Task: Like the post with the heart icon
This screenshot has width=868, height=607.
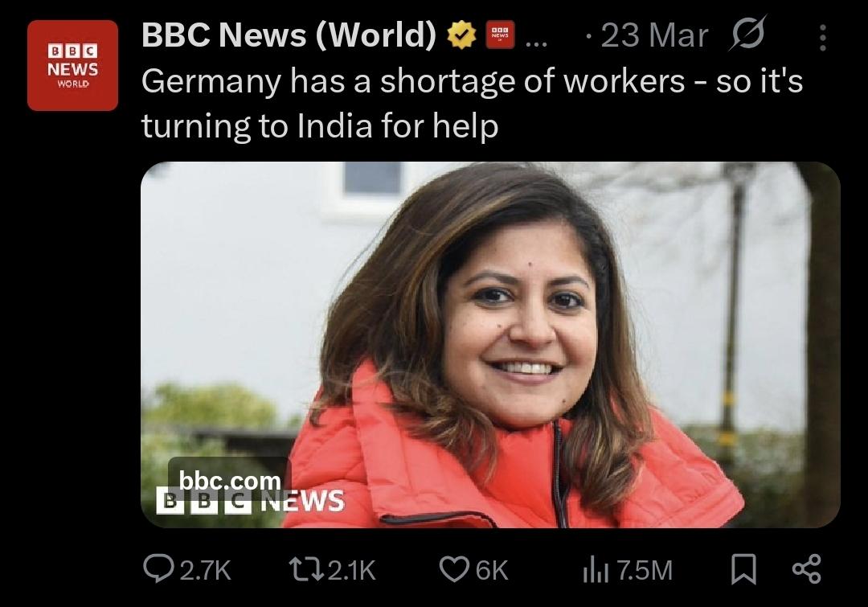Action: [454, 569]
